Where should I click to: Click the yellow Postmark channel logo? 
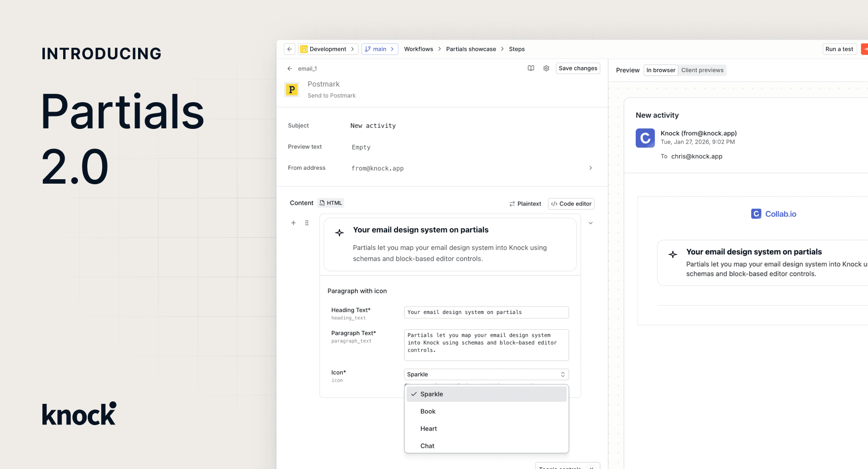(x=292, y=90)
